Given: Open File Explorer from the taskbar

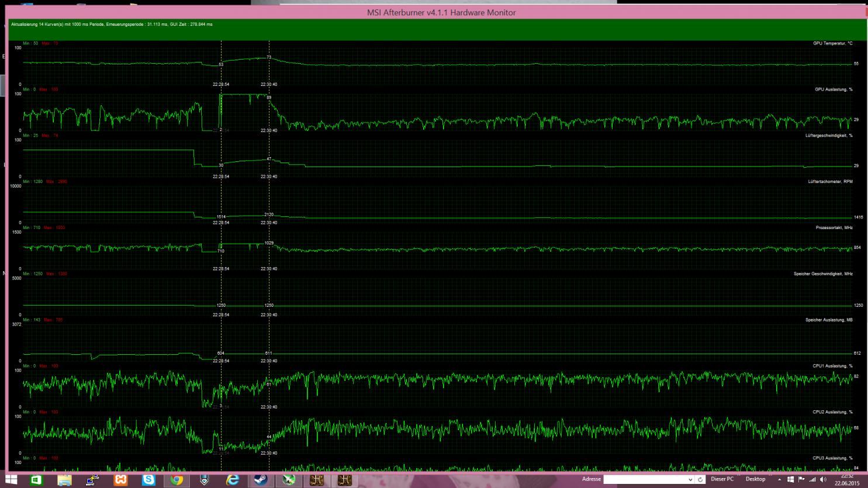Looking at the screenshot, I should pyautogui.click(x=64, y=480).
